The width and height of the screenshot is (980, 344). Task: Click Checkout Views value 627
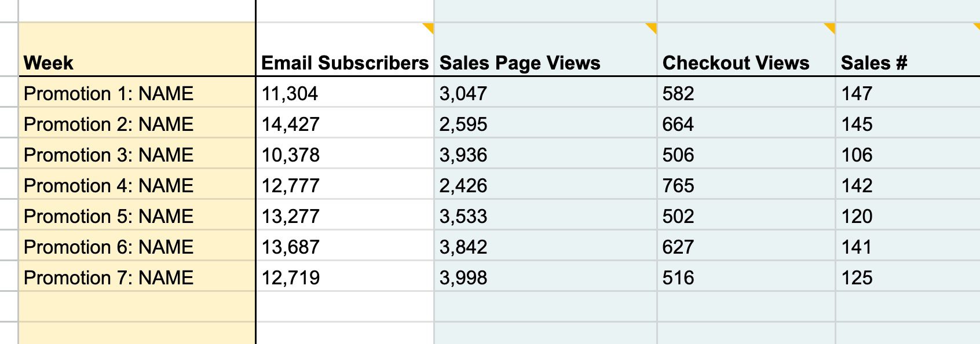pos(746,247)
